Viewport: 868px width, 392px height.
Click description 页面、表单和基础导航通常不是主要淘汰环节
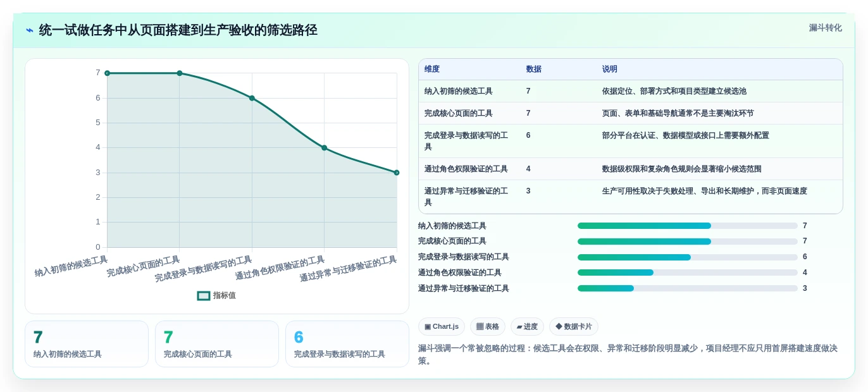click(x=678, y=113)
